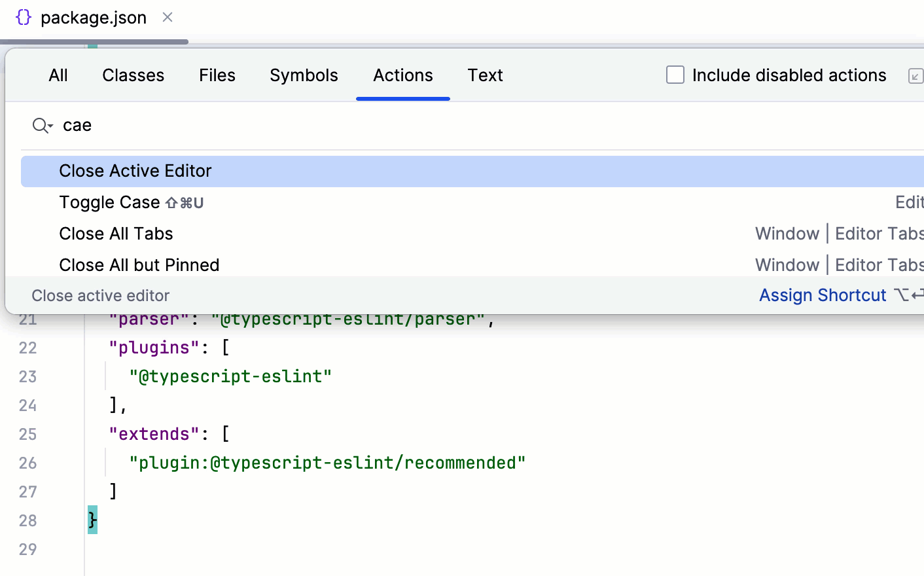924x576 pixels.
Task: Choose the Toggle Case action
Action: click(x=109, y=202)
